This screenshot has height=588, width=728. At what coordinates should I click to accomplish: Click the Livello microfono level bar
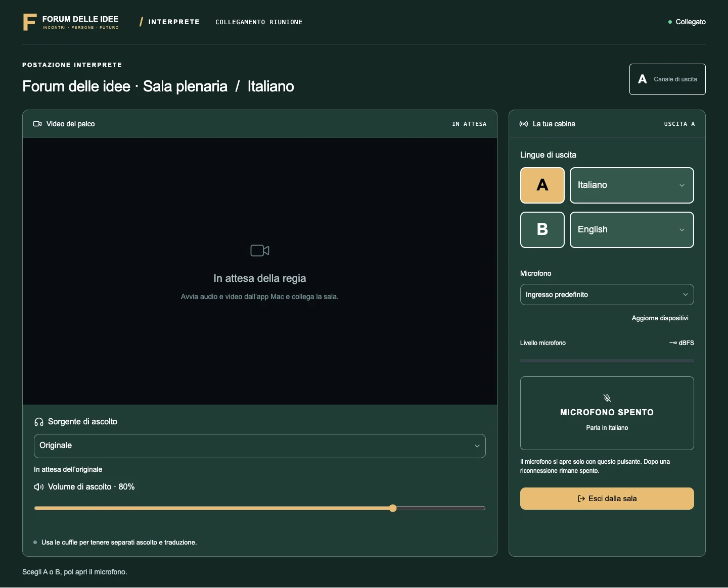[x=607, y=361]
